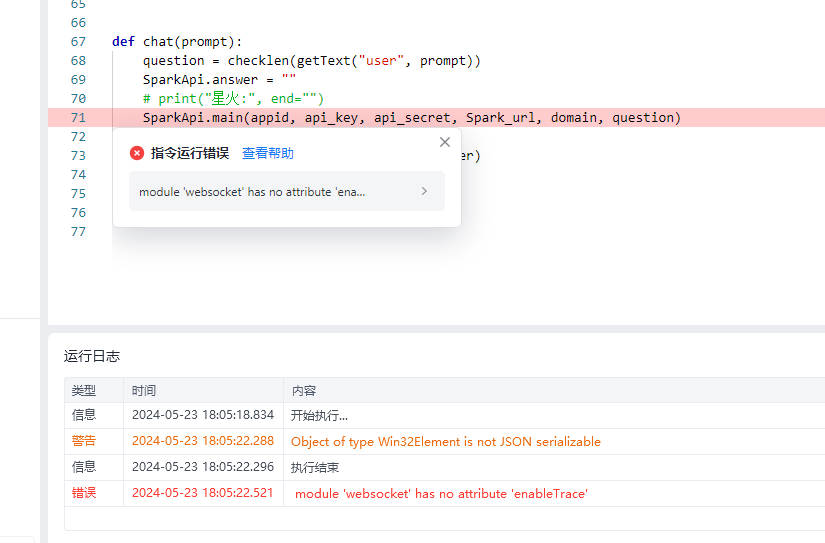Viewport: 825px width, 543px height.
Task: Click the 指令运行错误 popup title
Action: [x=190, y=153]
